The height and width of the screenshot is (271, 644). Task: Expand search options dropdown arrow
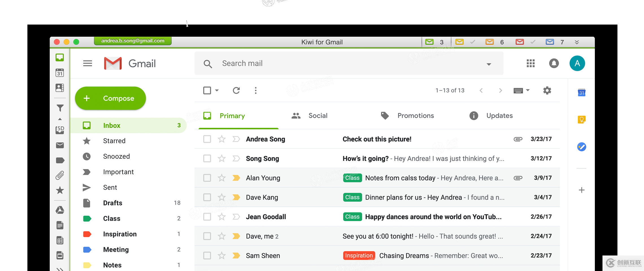[489, 64]
